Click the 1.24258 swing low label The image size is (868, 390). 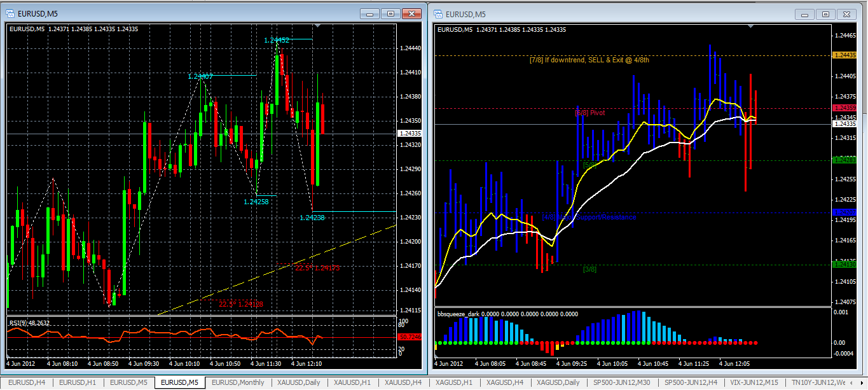coord(256,202)
